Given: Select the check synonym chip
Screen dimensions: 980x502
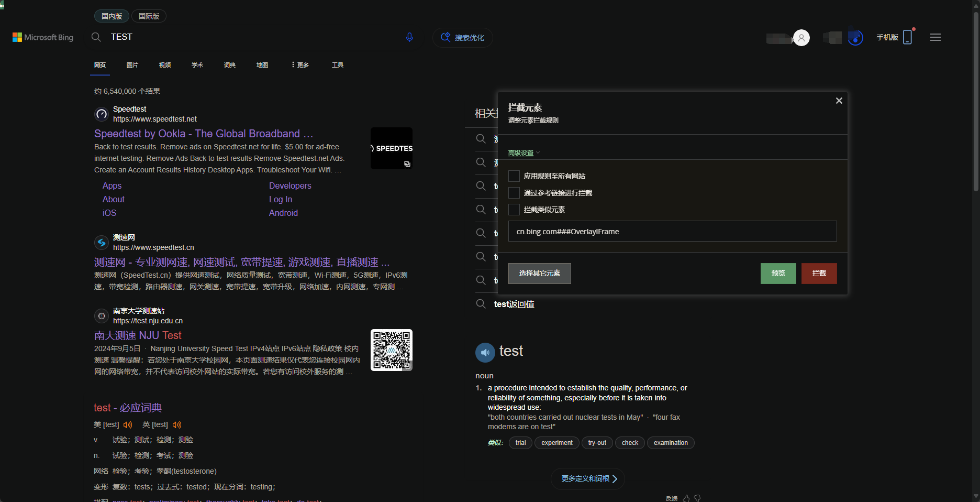Looking at the screenshot, I should point(630,443).
